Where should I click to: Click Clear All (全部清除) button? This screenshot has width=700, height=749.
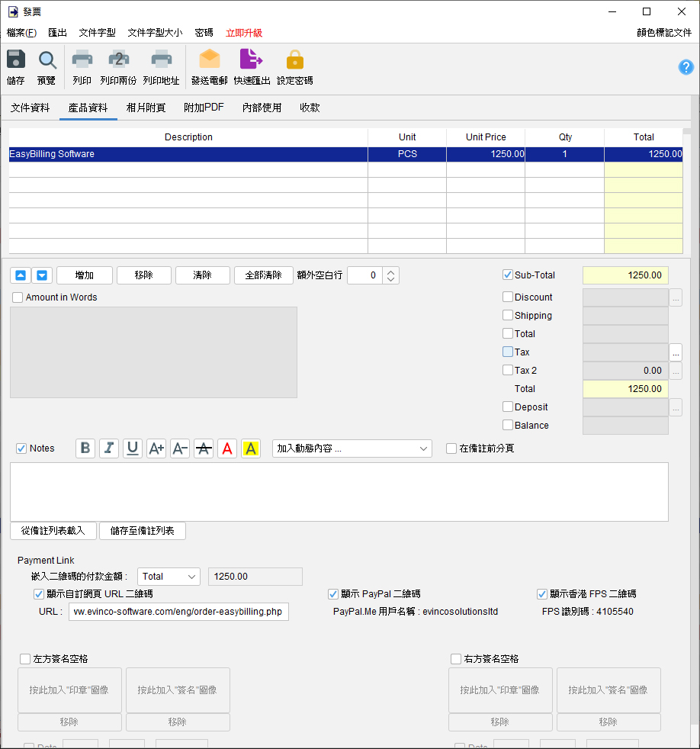pos(264,275)
